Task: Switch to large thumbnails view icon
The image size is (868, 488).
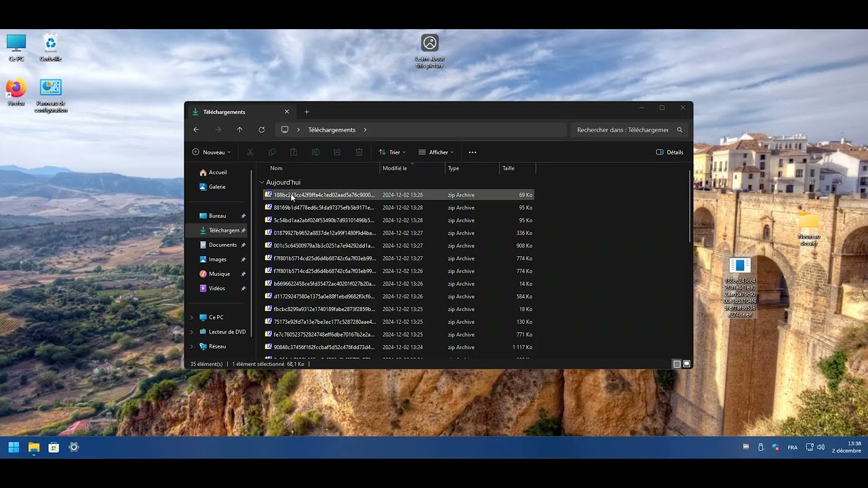Action: point(686,364)
